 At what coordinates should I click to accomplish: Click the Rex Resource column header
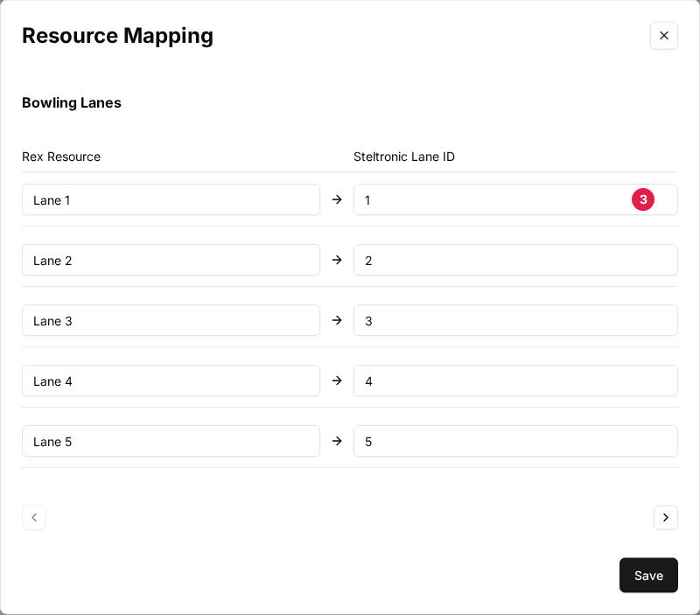click(61, 157)
